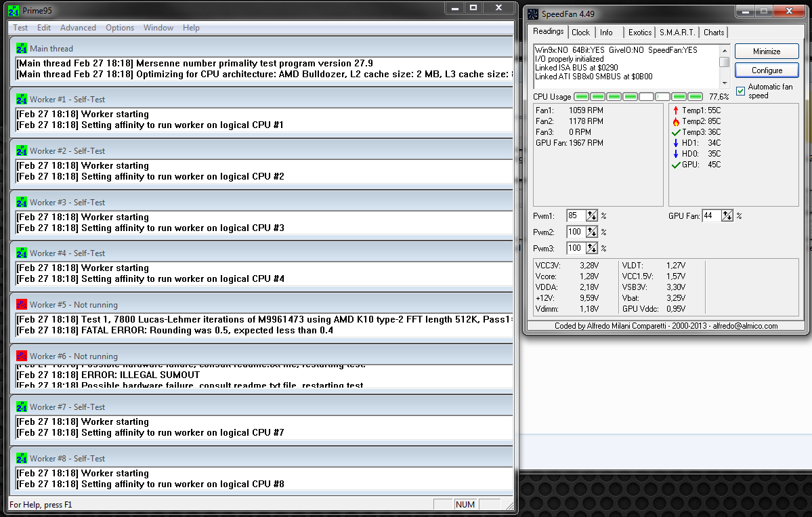Click the Worker #7 Self-Test icon
The width and height of the screenshot is (812, 517).
click(21, 407)
